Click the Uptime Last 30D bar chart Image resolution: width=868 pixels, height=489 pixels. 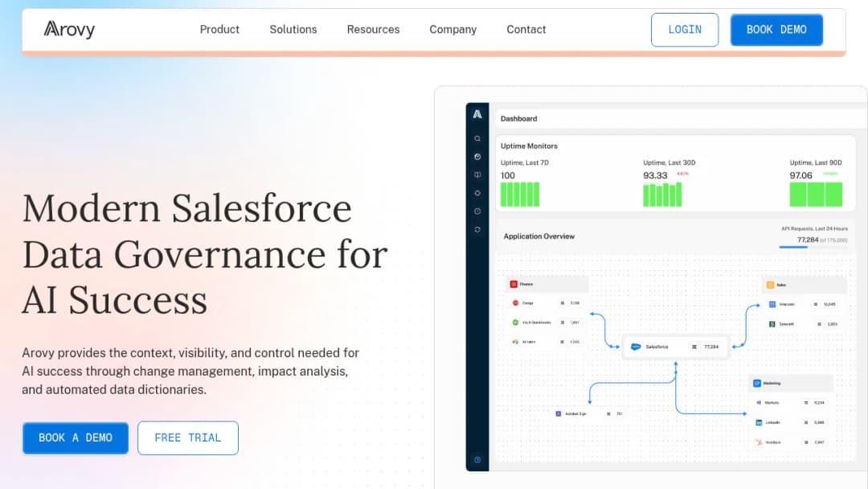point(662,195)
